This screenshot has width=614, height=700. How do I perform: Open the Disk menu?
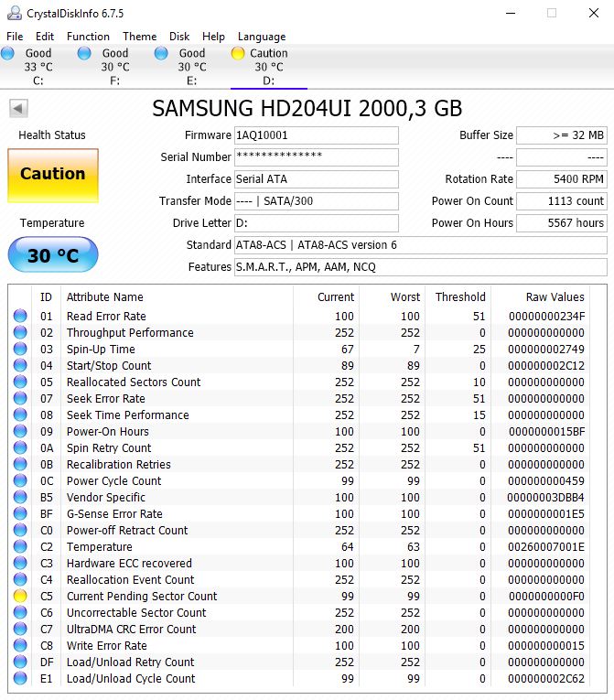[x=179, y=37]
